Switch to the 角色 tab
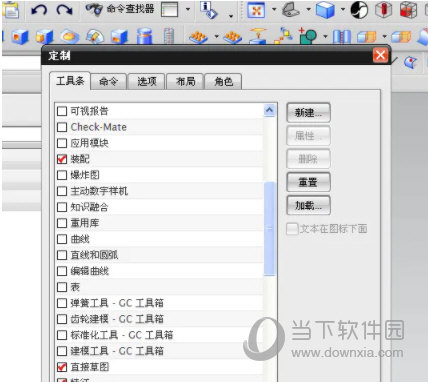 click(223, 81)
